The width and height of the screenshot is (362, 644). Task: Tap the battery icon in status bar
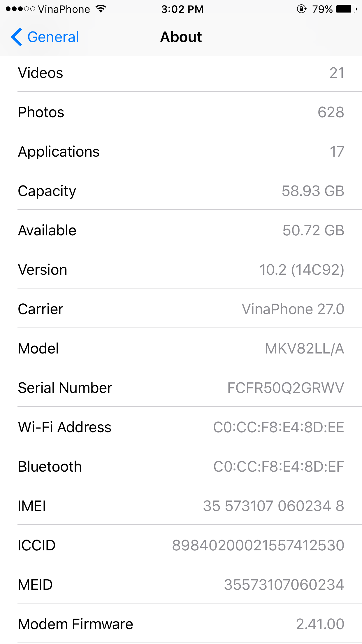[346, 9]
